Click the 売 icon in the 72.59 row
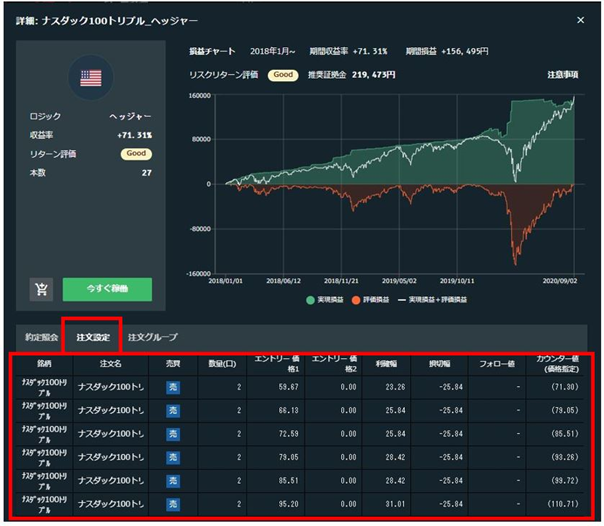Viewport: 604px width, 526px height. 173,434
